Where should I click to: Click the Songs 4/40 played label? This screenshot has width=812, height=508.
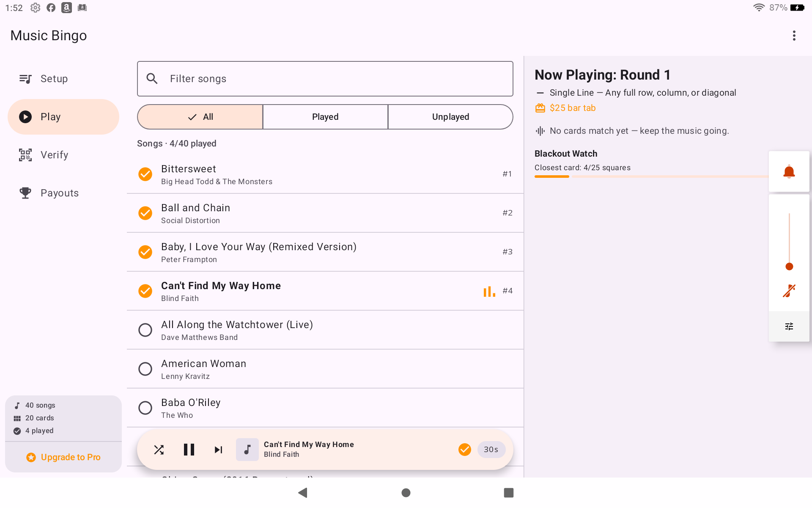(177, 144)
